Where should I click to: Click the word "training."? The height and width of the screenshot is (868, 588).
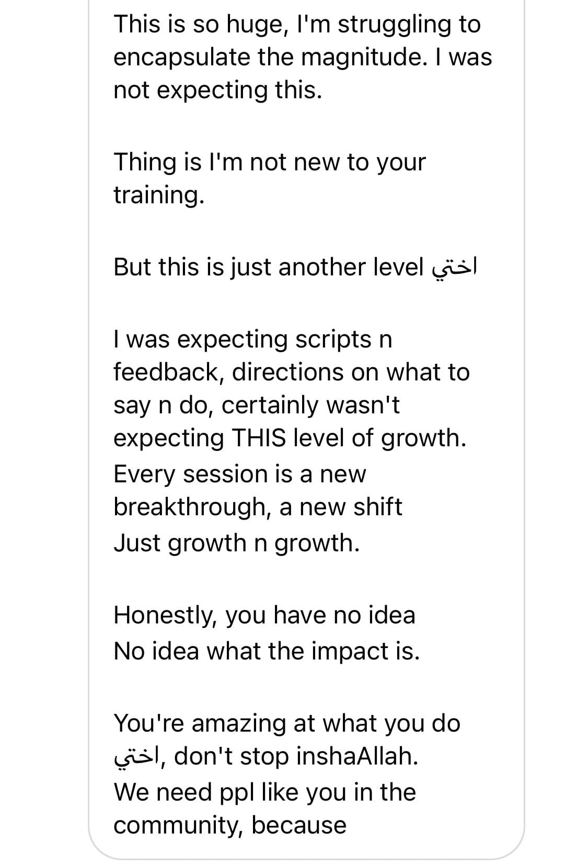158,195
